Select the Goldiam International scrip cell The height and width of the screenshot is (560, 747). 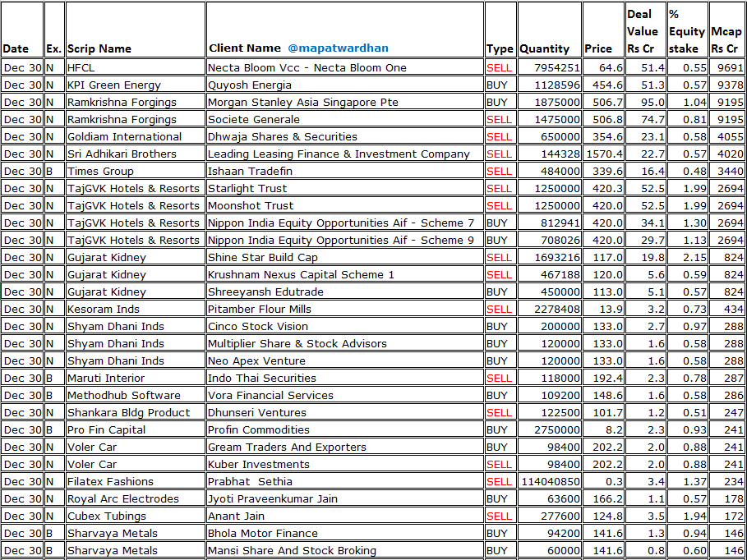click(136, 136)
